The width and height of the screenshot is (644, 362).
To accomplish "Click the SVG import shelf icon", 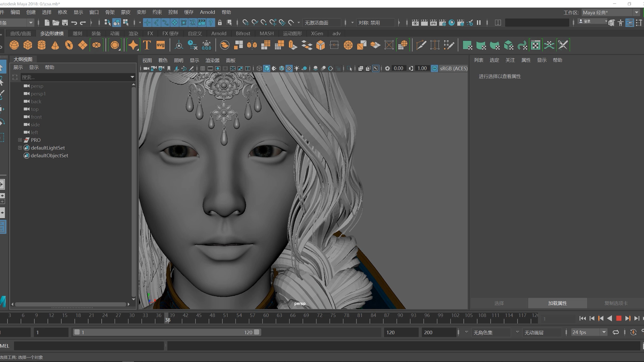I will (161, 45).
